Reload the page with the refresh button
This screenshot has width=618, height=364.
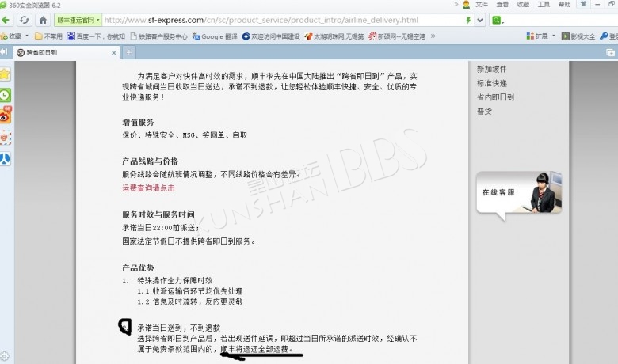[25, 20]
